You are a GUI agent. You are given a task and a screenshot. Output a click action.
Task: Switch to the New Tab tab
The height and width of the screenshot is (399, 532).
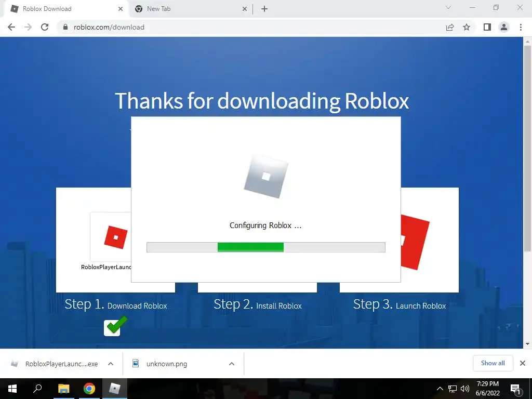click(x=191, y=9)
